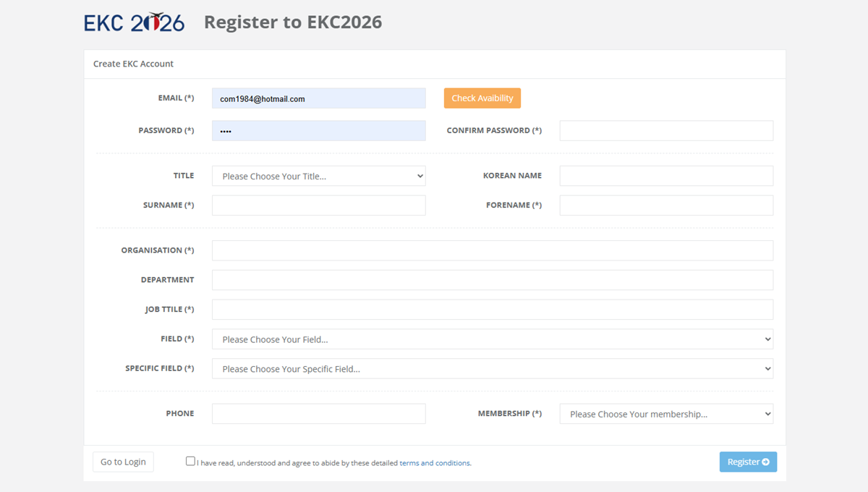Click into the Password field
The height and width of the screenshot is (492, 868).
pos(318,131)
